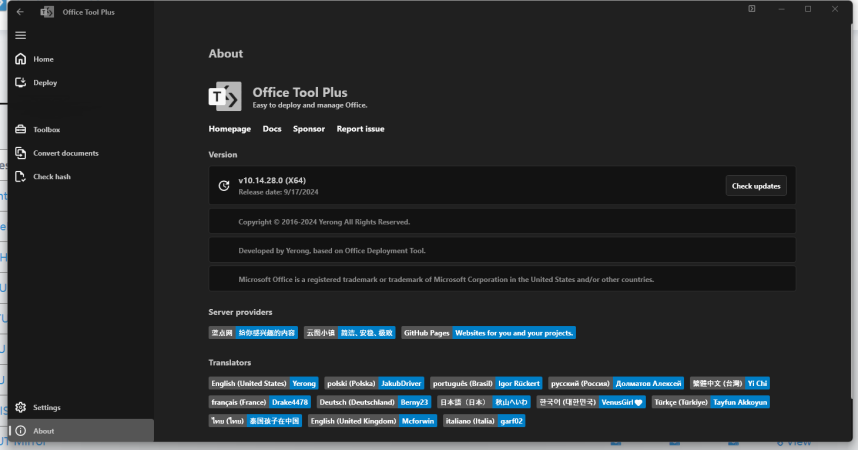Click the Server providers heading

(x=240, y=312)
